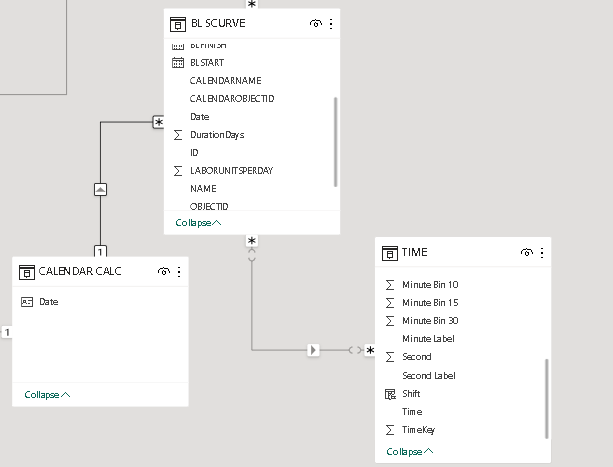Click filter direction arrow on CALENDAR CALC relationship
Viewport: 613px width, 467px height.
click(x=100, y=190)
